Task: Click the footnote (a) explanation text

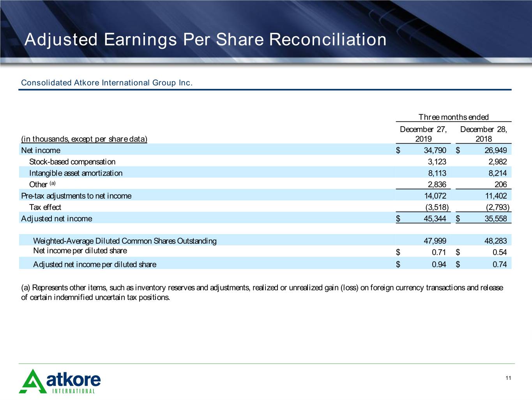Action: click(x=262, y=293)
